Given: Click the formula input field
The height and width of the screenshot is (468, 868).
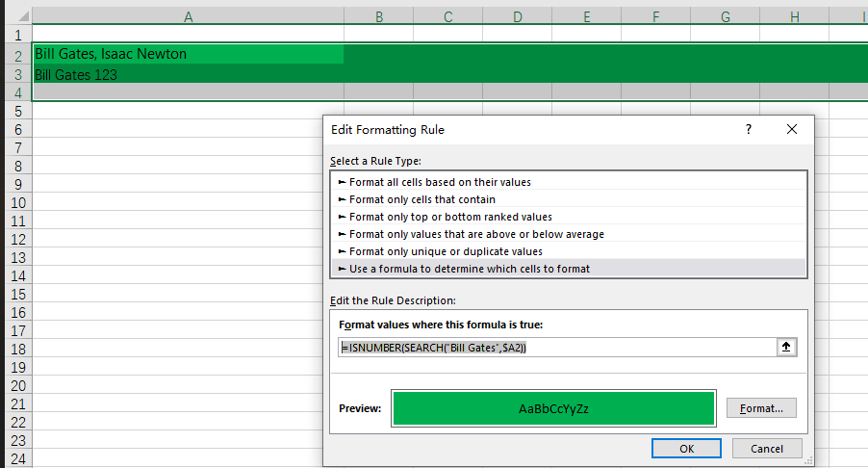Looking at the screenshot, I should [557, 348].
